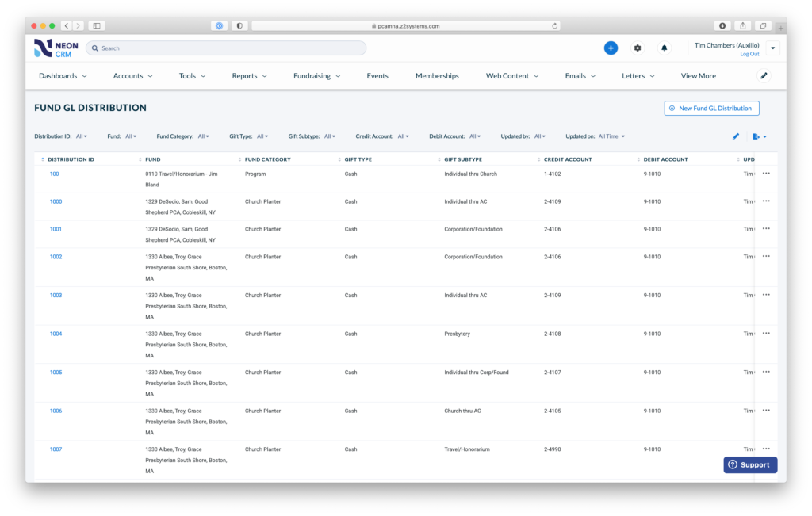
Task: Click the header edit pencil icon
Action: tap(764, 75)
